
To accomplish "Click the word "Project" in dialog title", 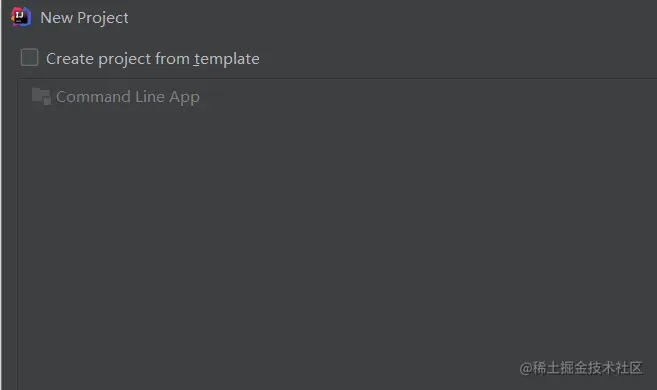I will [103, 18].
